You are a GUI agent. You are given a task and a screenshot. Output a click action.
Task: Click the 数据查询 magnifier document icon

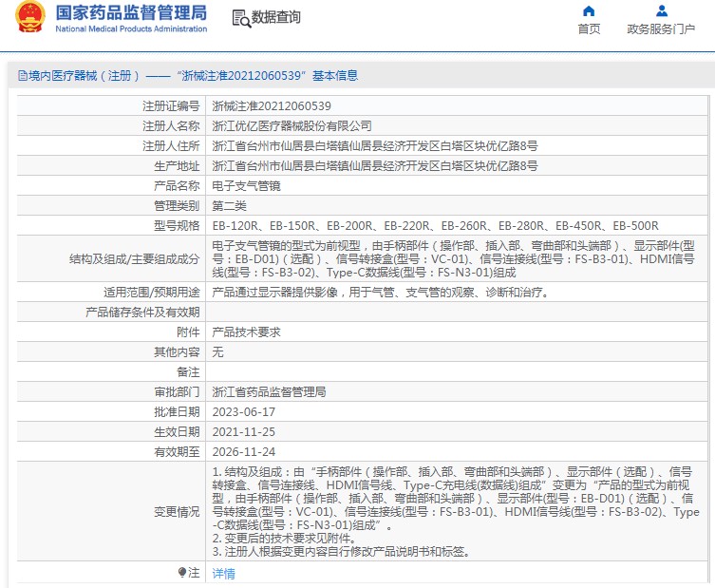coord(241,18)
